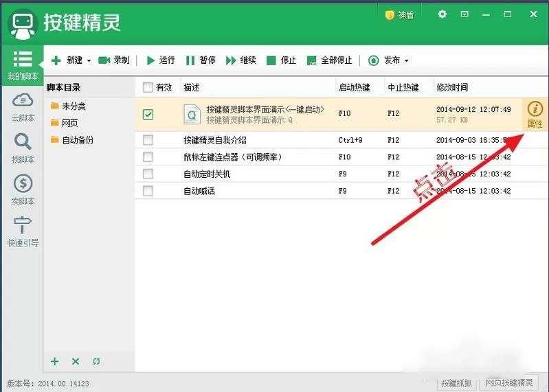The image size is (549, 392).
Task: Expand the New (新建) dropdown arrow
Action: pyautogui.click(x=89, y=61)
